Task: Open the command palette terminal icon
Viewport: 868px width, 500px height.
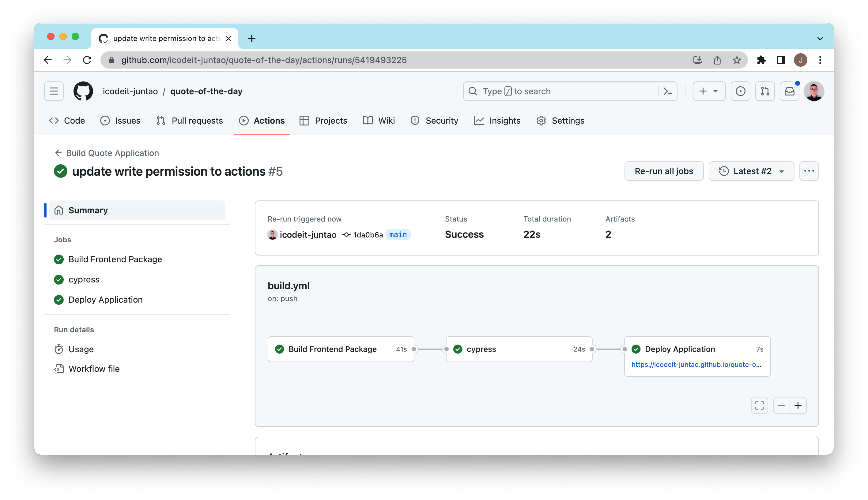Action: click(667, 91)
